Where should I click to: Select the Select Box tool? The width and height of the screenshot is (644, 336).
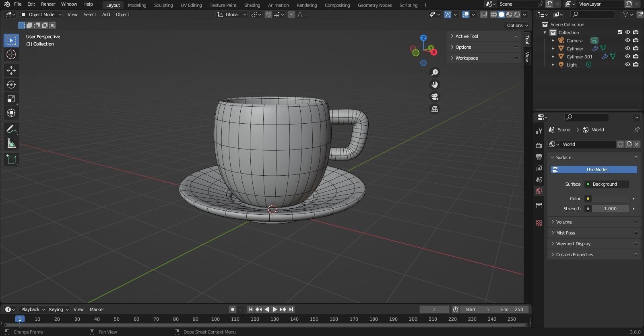11,40
